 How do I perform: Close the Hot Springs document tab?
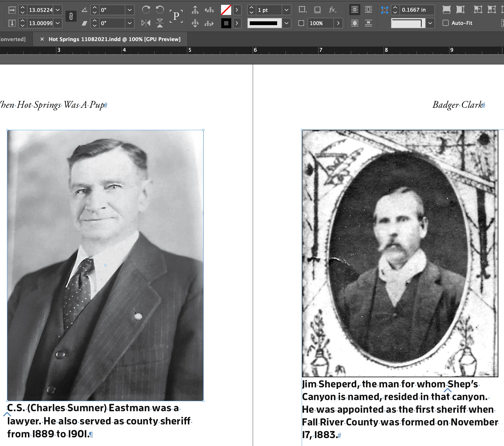tap(42, 39)
